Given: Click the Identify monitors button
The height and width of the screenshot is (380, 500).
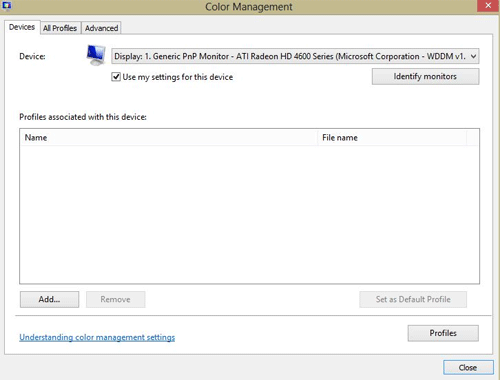Looking at the screenshot, I should pos(425,76).
